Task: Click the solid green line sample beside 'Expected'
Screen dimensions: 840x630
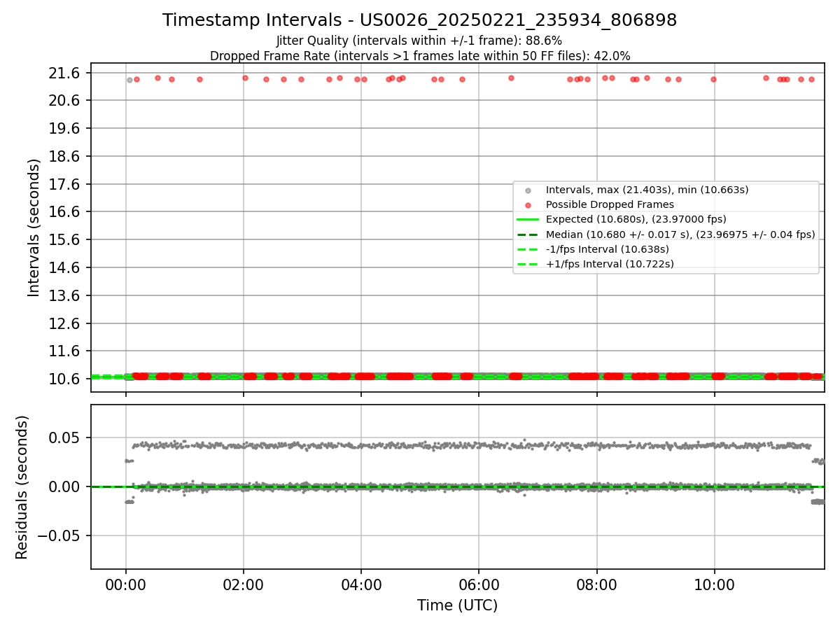Action: (528, 220)
